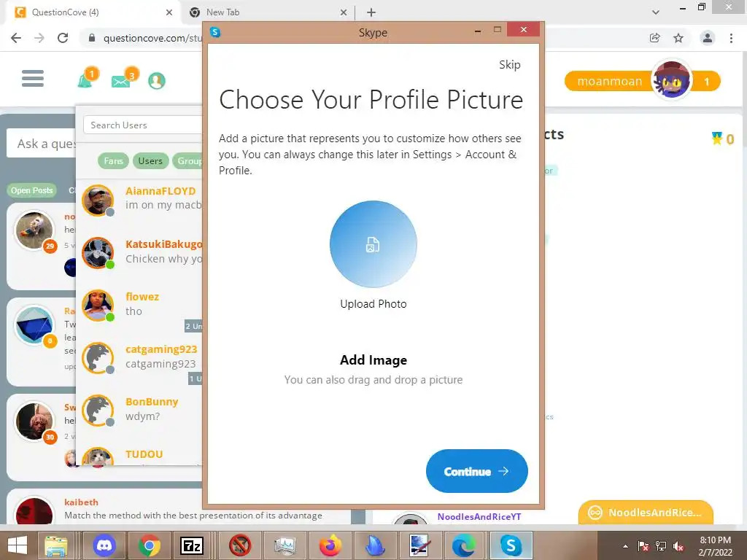This screenshot has width=747, height=560.
Task: Open Microsoft Edge from taskbar
Action: pos(464,545)
